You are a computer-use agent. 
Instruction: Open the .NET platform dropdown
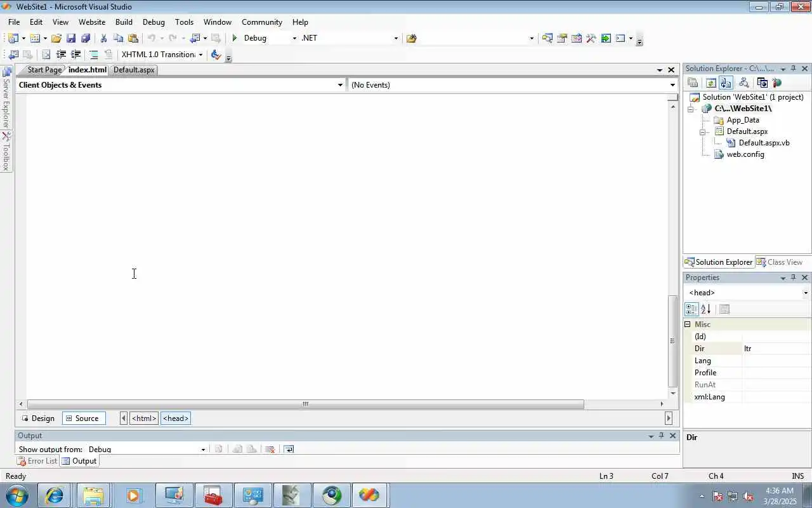point(396,38)
